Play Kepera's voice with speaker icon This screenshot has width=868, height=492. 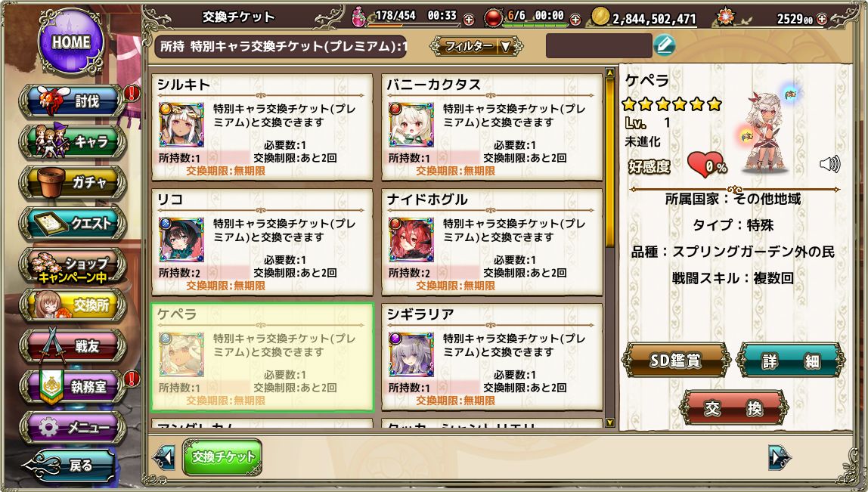[x=829, y=164]
